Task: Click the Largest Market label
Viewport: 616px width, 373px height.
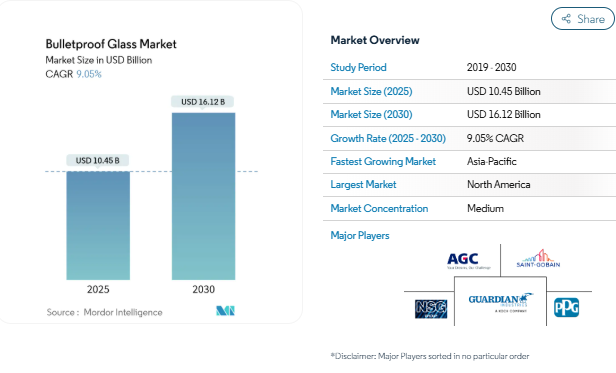Action: [x=363, y=185]
